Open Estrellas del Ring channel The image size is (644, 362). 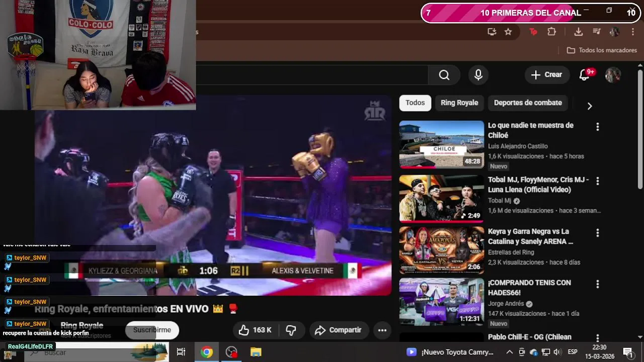tap(511, 252)
